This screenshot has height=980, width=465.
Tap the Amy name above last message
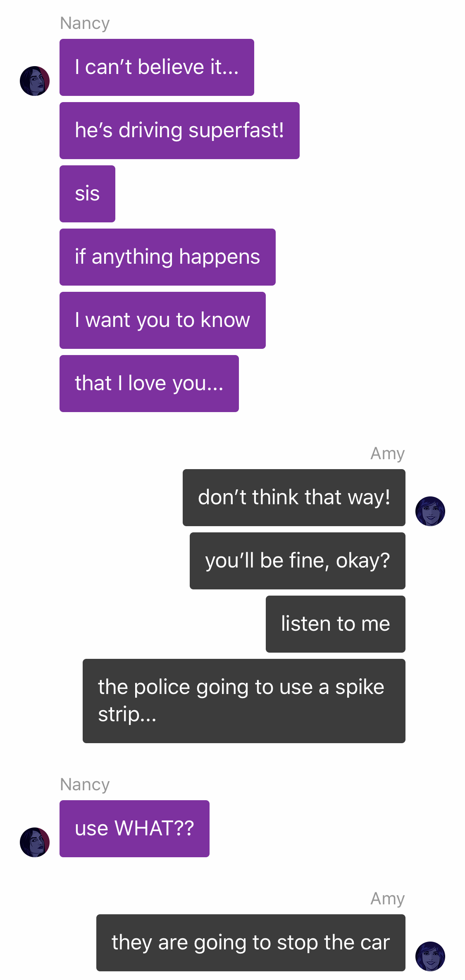click(387, 899)
